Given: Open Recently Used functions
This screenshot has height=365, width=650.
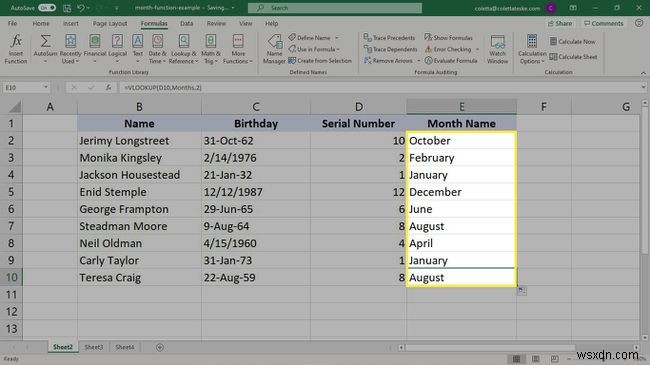Looking at the screenshot, I should click(70, 49).
